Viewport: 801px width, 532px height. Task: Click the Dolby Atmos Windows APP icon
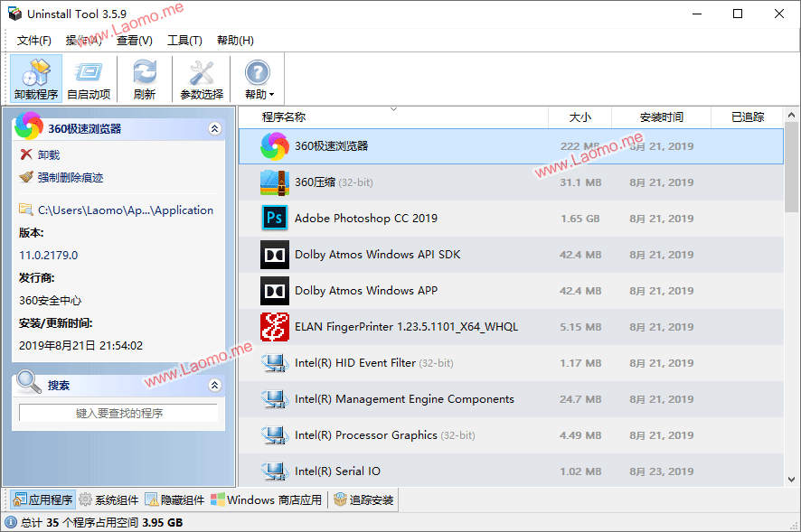pyautogui.click(x=275, y=291)
